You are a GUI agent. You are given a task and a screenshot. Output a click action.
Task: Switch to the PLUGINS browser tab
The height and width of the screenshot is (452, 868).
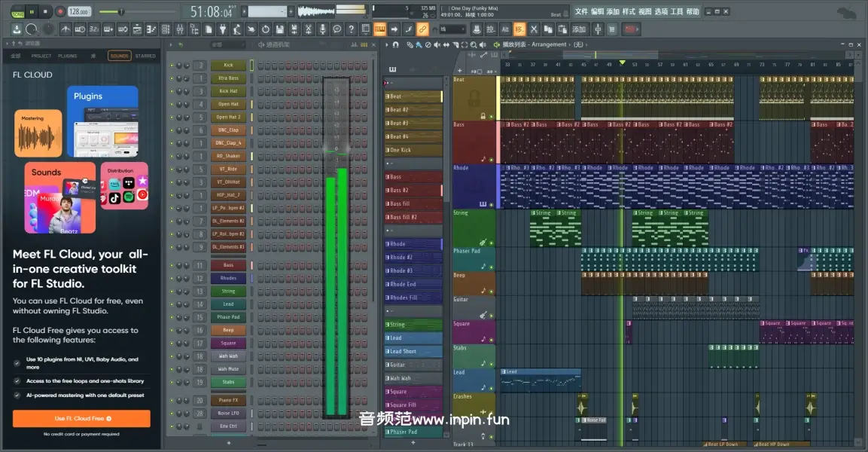click(x=67, y=56)
